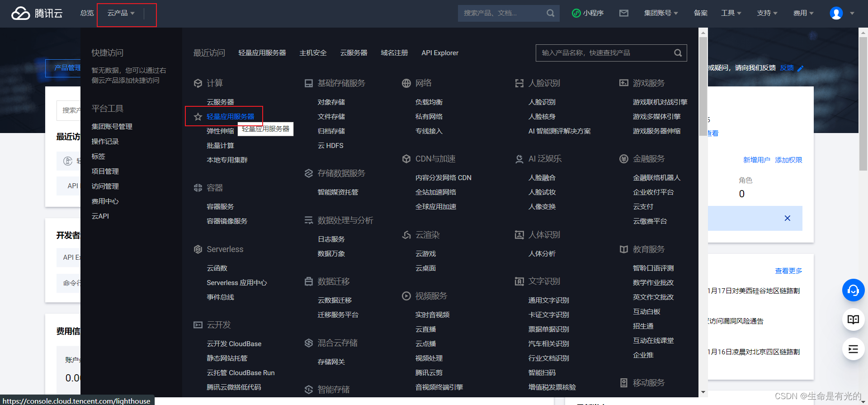
Task: Open 负载均衡 product
Action: (429, 102)
